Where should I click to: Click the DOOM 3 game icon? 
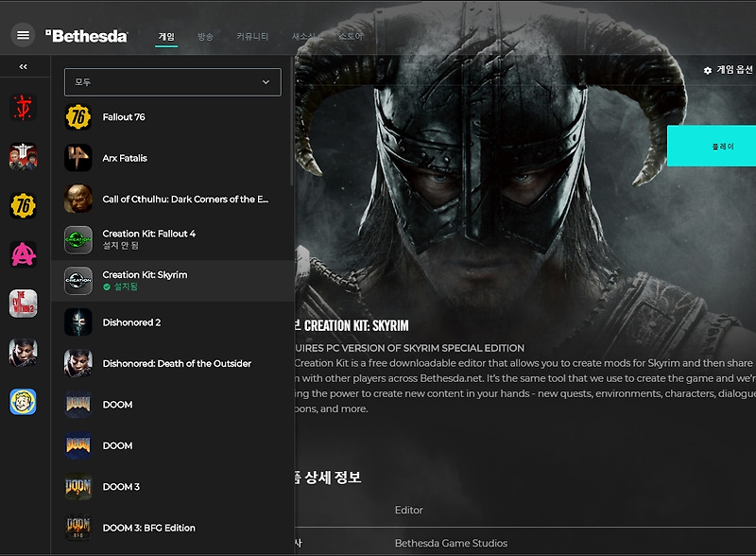coord(78,486)
